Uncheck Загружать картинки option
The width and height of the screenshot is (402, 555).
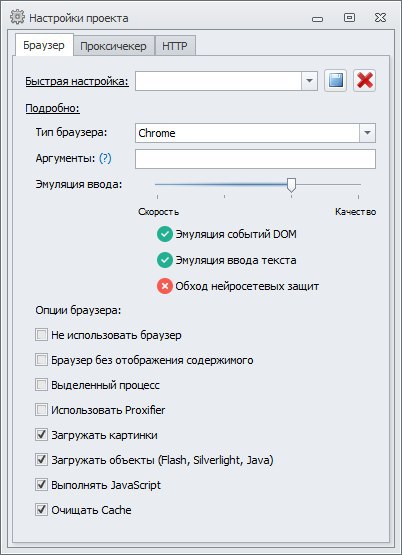pos(41,435)
